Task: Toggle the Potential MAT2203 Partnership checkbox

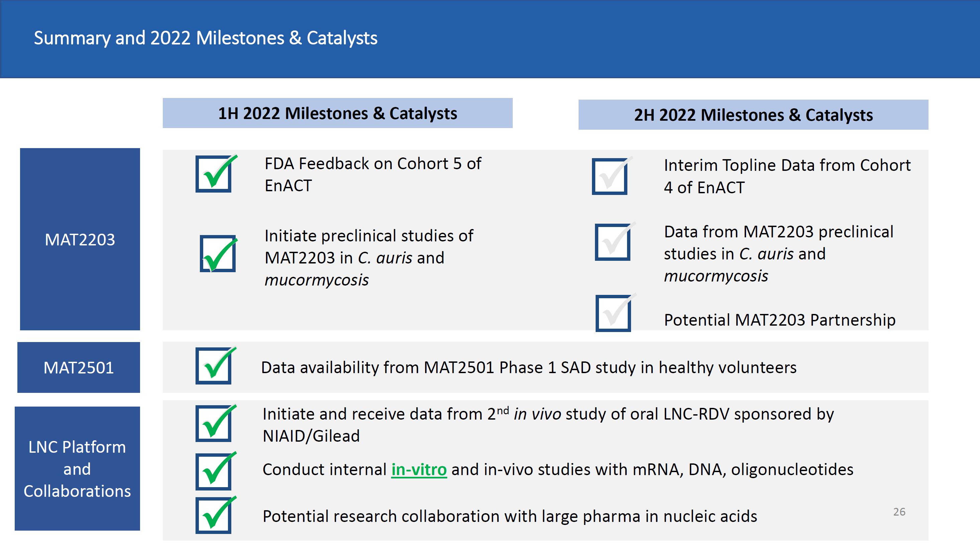Action: [x=613, y=314]
